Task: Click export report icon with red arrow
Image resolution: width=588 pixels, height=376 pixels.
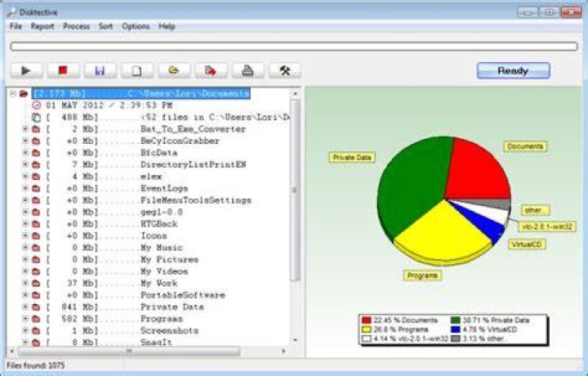Action: coord(211,70)
